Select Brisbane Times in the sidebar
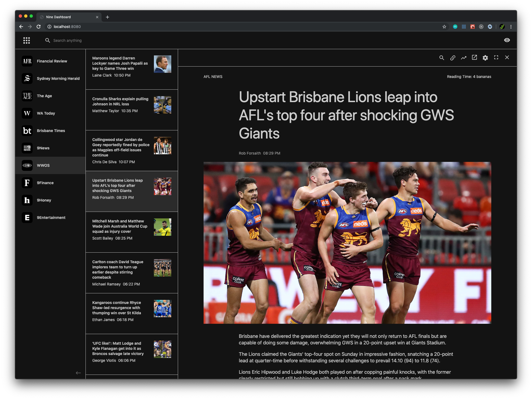The width and height of the screenshot is (532, 399). click(50, 131)
